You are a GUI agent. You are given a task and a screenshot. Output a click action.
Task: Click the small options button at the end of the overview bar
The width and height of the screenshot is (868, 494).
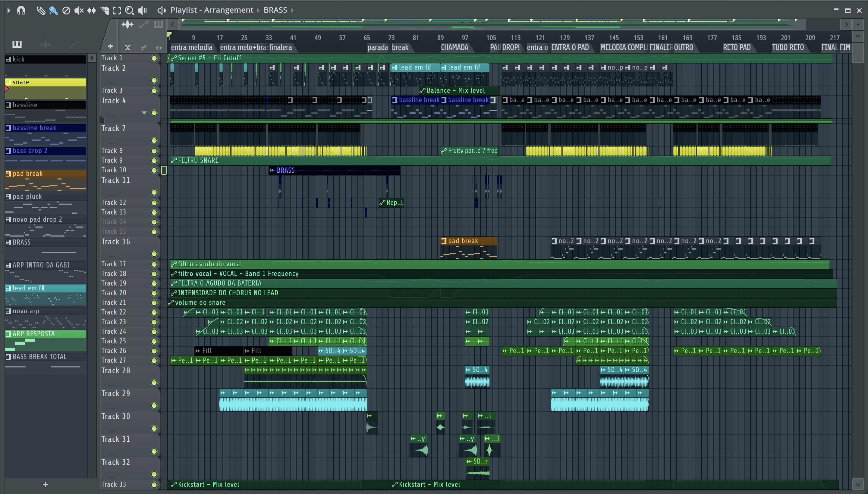[x=858, y=24]
